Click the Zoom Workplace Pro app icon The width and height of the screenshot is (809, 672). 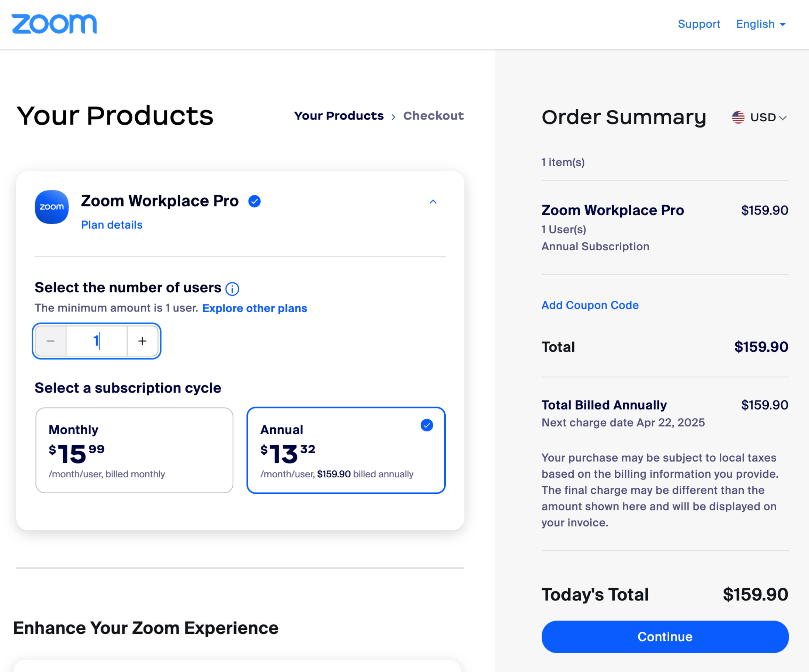pyautogui.click(x=52, y=207)
